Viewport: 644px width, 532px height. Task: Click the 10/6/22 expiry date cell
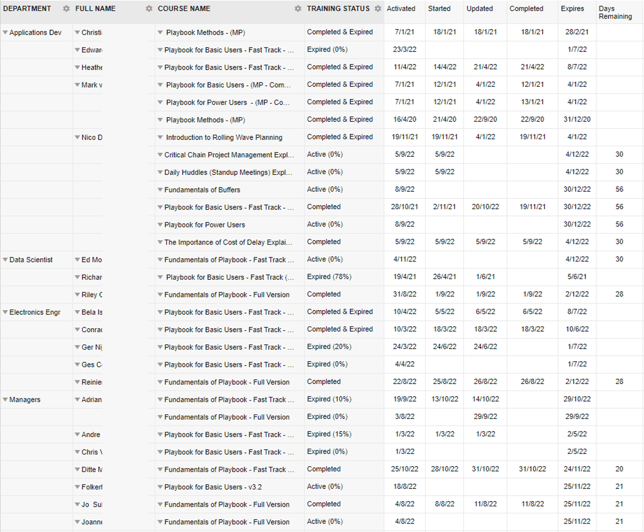coord(577,329)
